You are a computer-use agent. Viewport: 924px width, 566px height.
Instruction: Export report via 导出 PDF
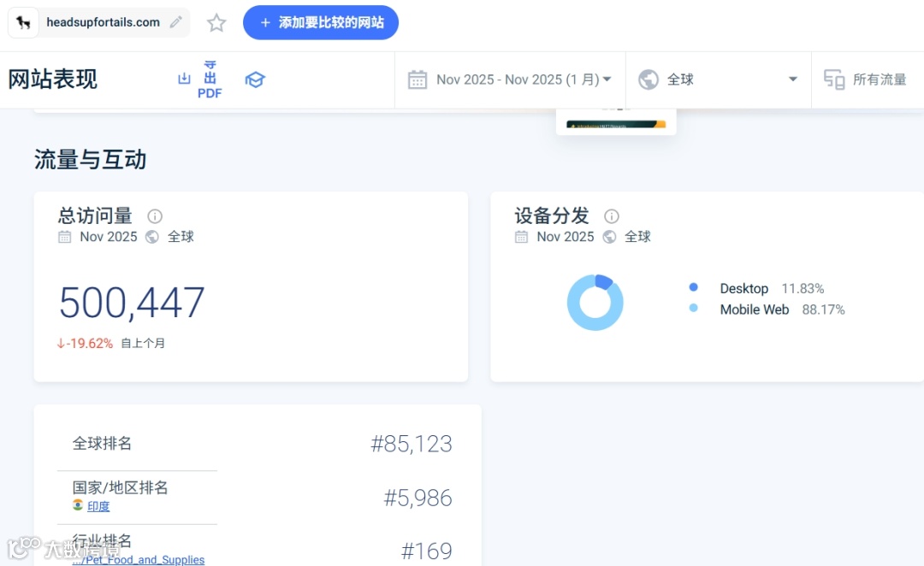point(210,80)
